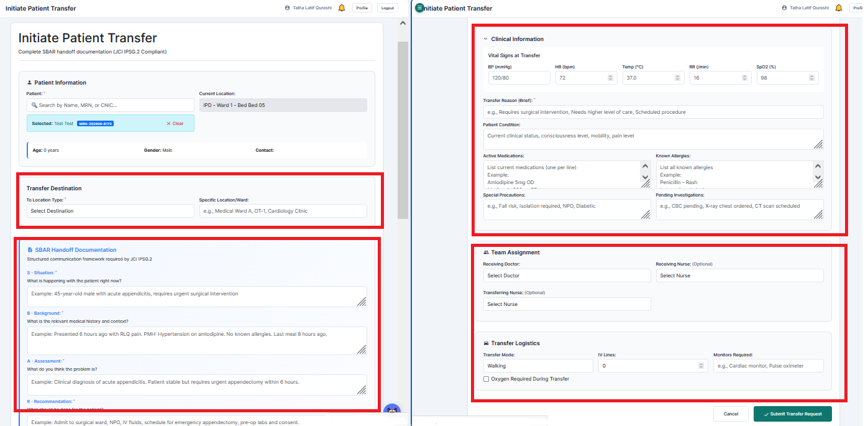Open the Transfer Mode Walking dropdown
Viewport: 868px width, 426px height.
pos(538,366)
